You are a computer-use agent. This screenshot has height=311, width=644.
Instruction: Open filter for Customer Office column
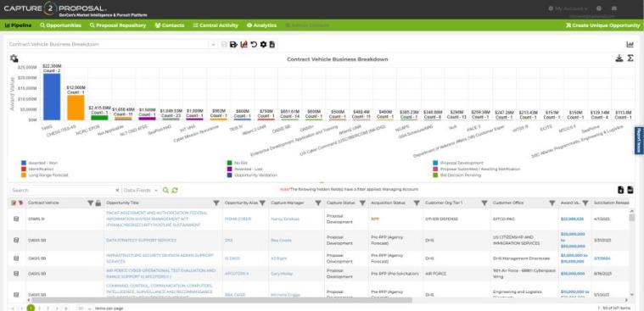(x=552, y=203)
